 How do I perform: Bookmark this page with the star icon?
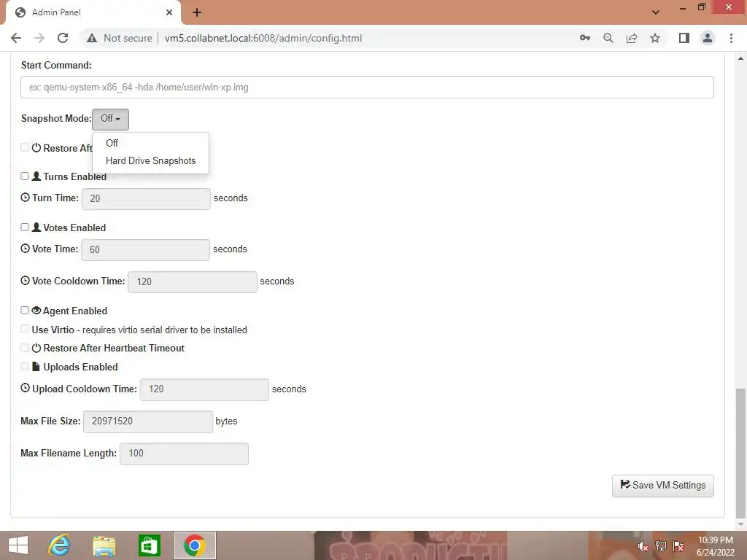click(655, 38)
